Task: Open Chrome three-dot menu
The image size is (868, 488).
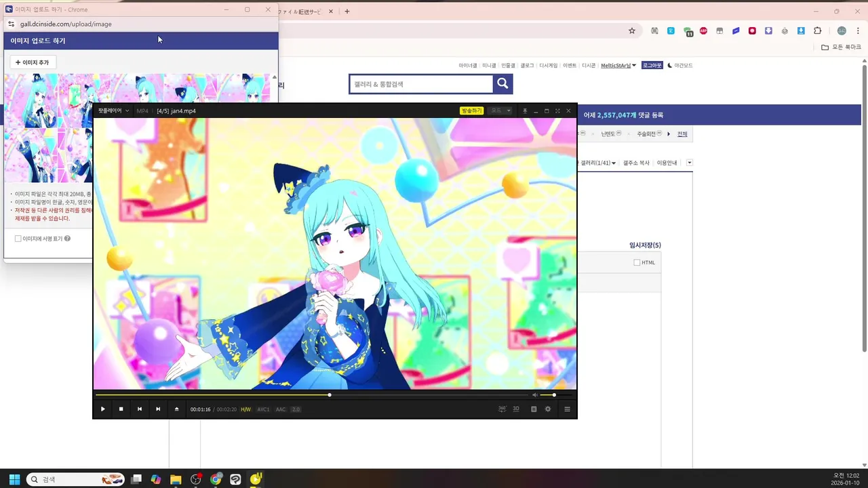Action: pyautogui.click(x=858, y=30)
